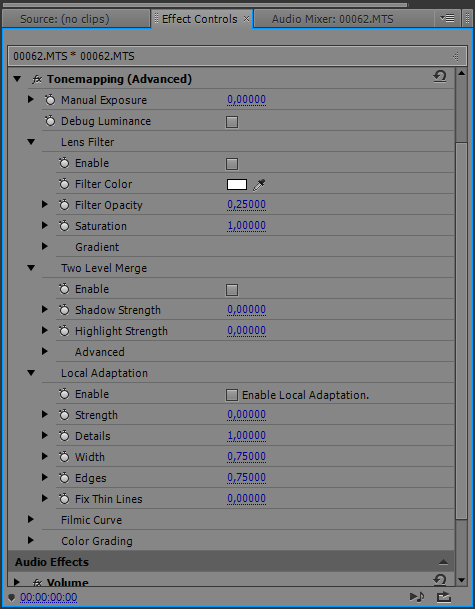Enable the Lens Filter checkbox

tap(232, 164)
